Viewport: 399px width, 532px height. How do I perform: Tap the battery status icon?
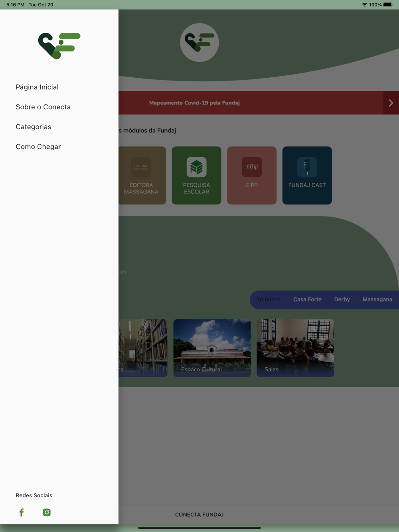388,5
